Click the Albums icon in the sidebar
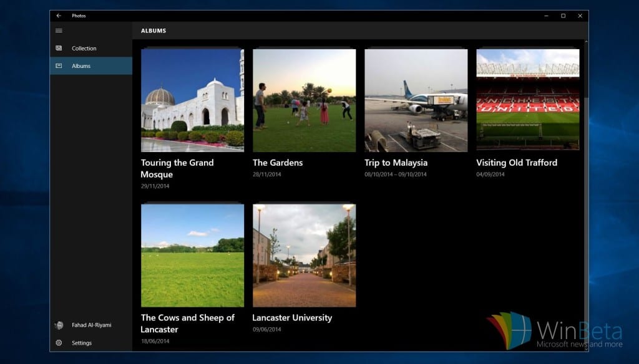639x364 pixels. click(x=59, y=65)
